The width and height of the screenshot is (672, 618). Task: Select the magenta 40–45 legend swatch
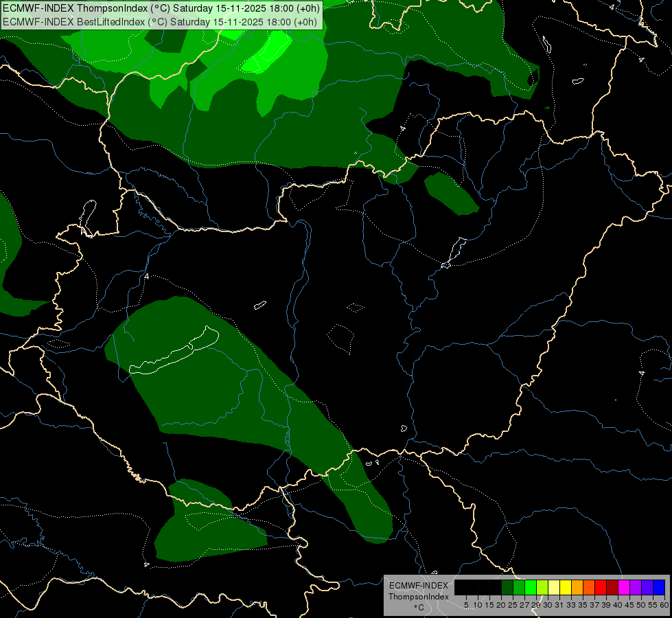click(x=624, y=587)
